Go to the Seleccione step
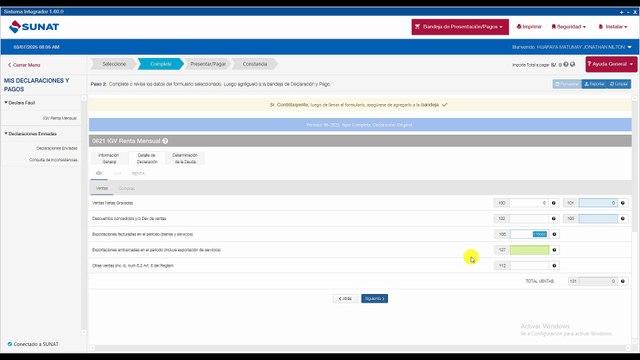Image resolution: width=640 pixels, height=360 pixels. click(114, 64)
